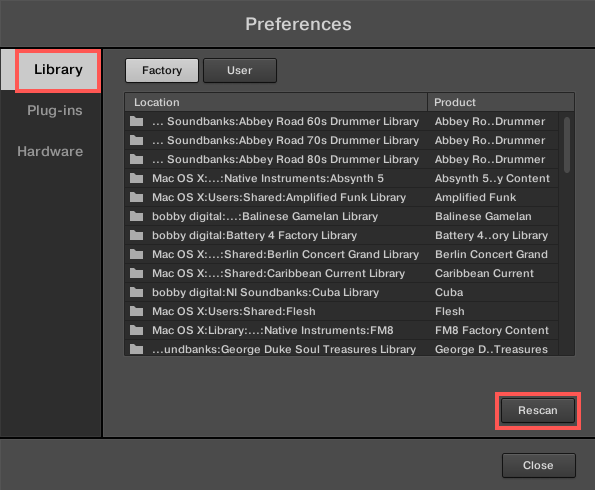Select location 'Soundbanks:Abbey Road 60s Drummer Library'
The width and height of the screenshot is (595, 490).
(x=285, y=121)
